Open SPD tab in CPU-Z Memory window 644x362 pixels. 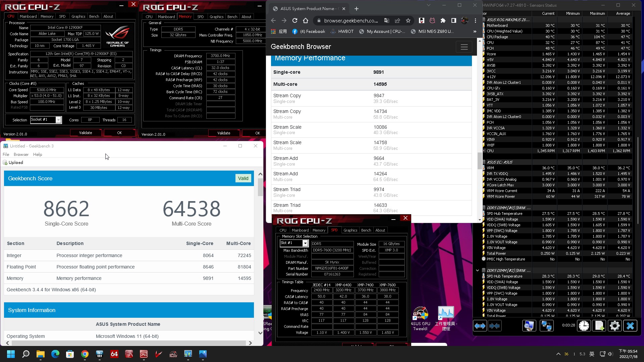point(201,17)
